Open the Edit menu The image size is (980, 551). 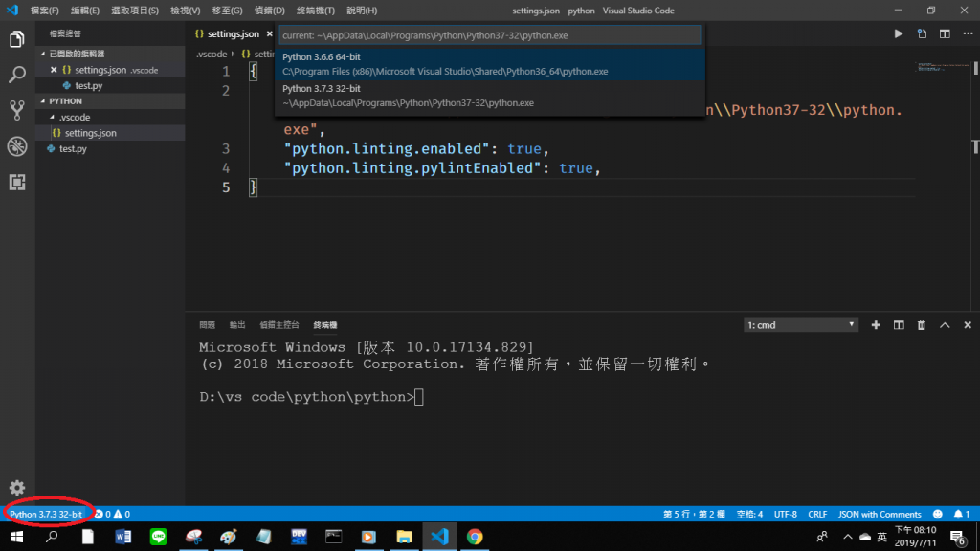click(x=84, y=11)
